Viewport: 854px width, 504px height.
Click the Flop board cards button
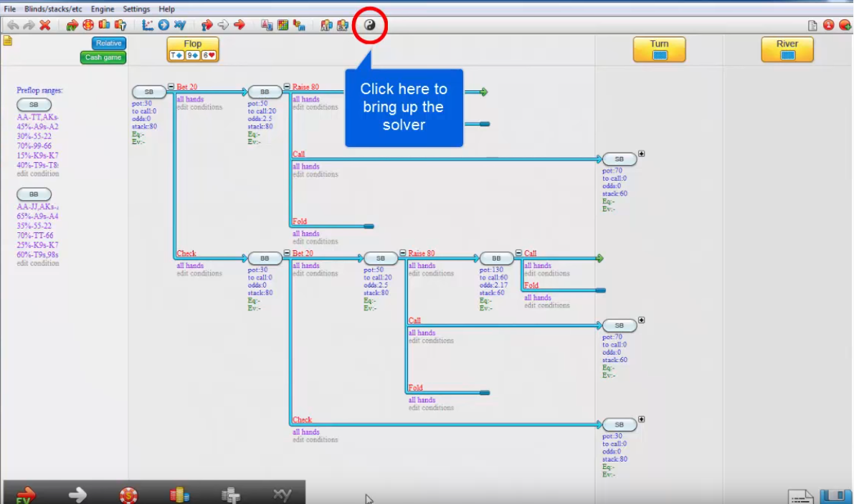193,54
